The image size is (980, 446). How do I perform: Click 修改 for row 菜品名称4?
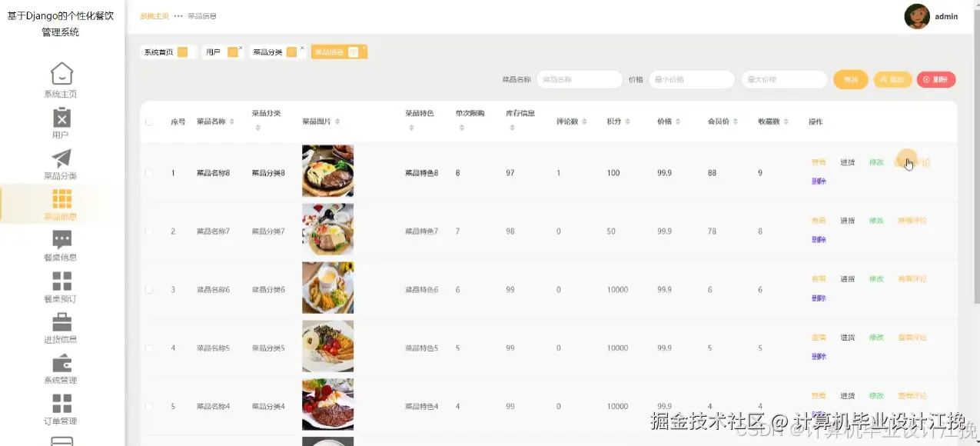[x=876, y=396]
